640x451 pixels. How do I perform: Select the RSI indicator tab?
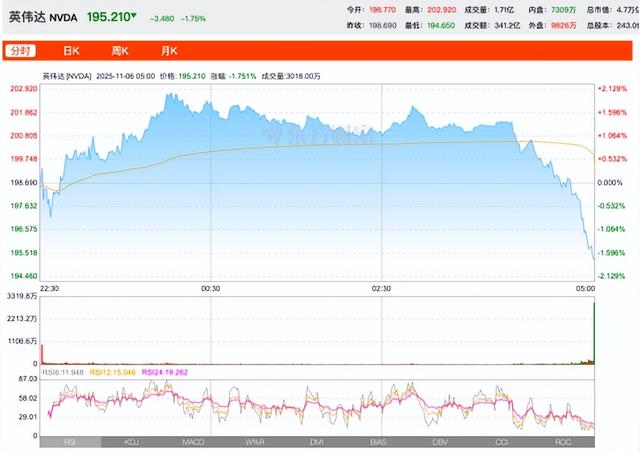pyautogui.click(x=70, y=442)
